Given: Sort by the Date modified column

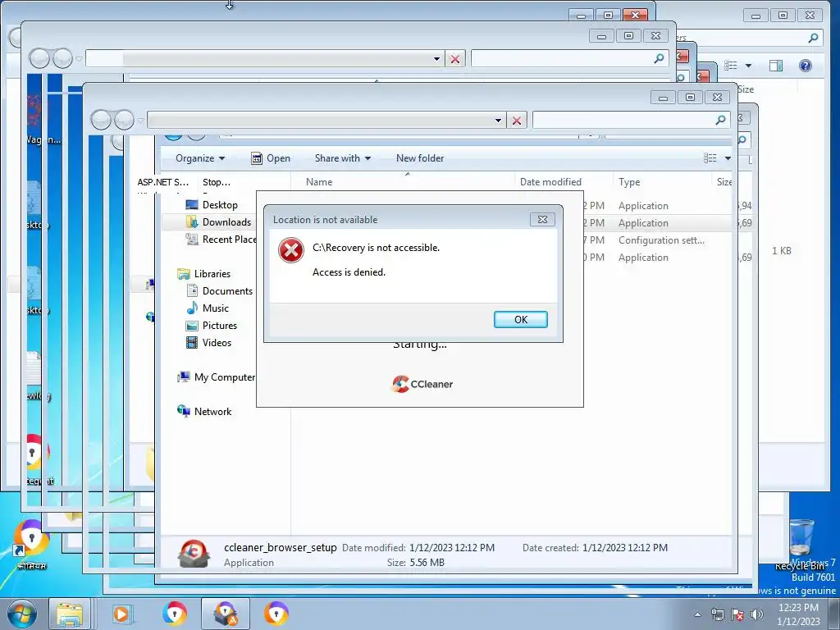Looking at the screenshot, I should tap(550, 182).
